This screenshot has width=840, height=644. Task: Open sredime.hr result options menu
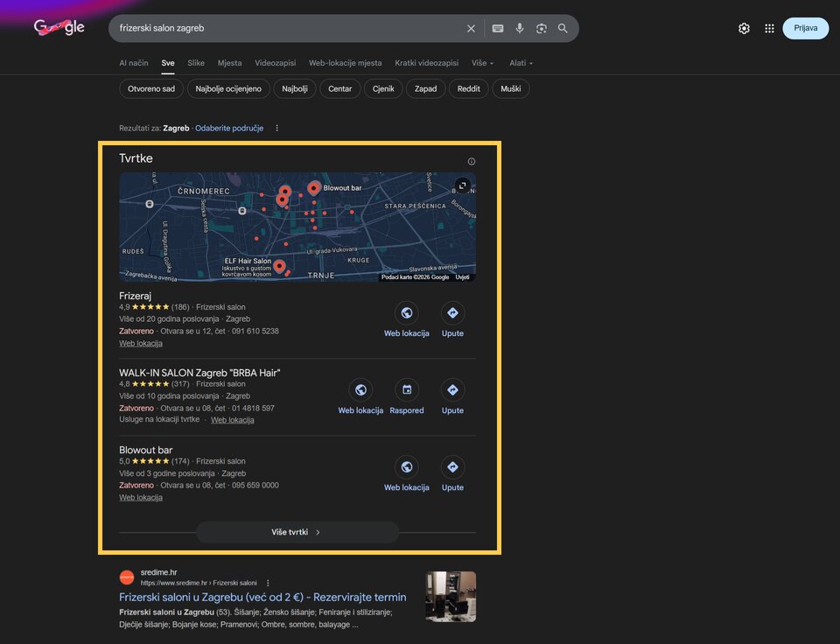point(268,583)
